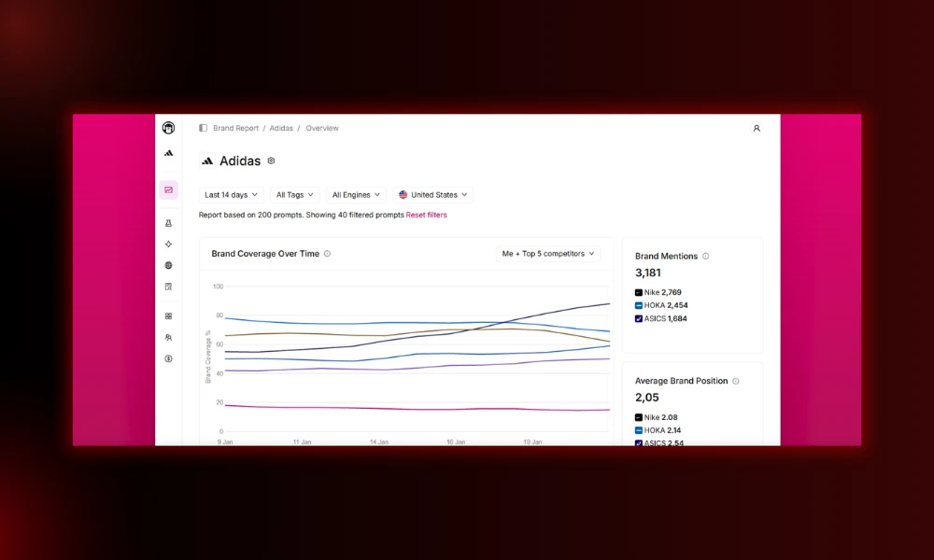Click the Nike logo icon under Brand Mentions
Image resolution: width=934 pixels, height=560 pixels.
639,293
